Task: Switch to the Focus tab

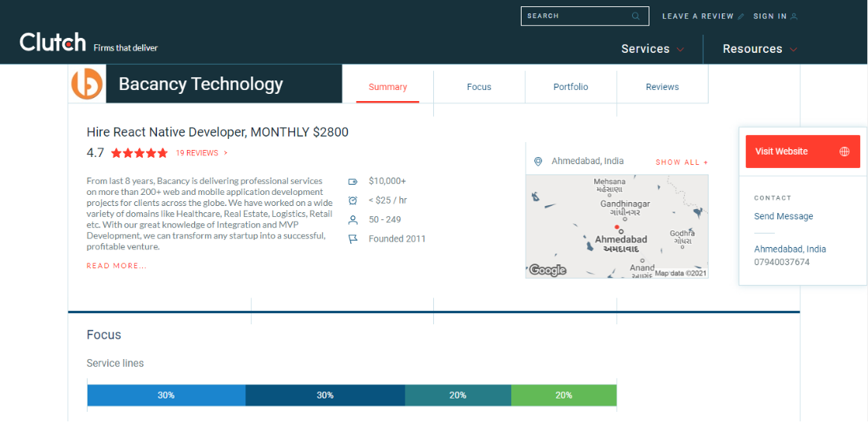Action: [x=479, y=87]
